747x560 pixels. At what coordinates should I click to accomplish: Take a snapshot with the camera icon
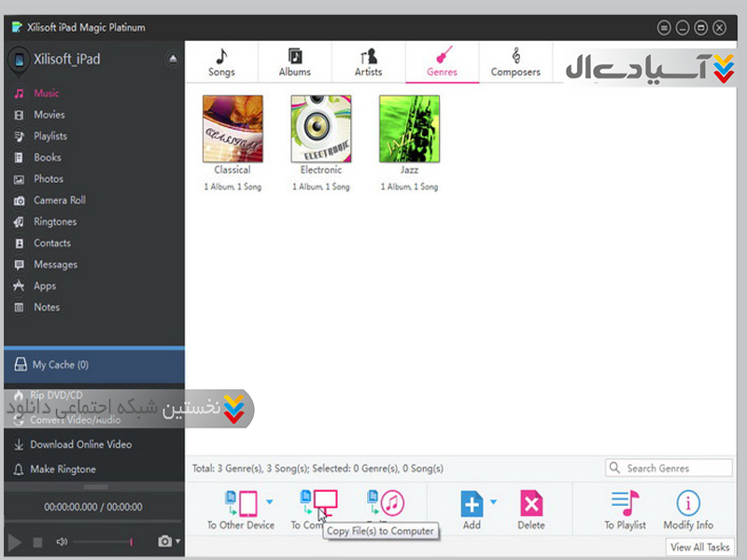(164, 541)
